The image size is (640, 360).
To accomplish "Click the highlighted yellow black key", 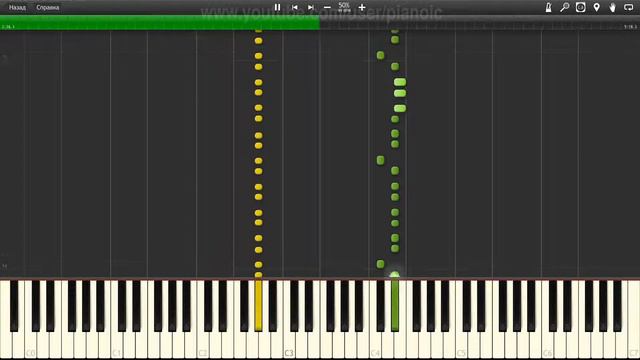I will [258, 305].
